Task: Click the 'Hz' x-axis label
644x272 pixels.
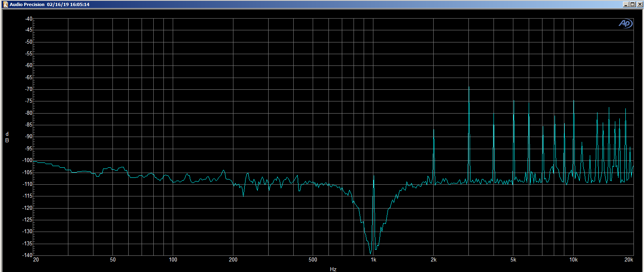Action: (333, 269)
